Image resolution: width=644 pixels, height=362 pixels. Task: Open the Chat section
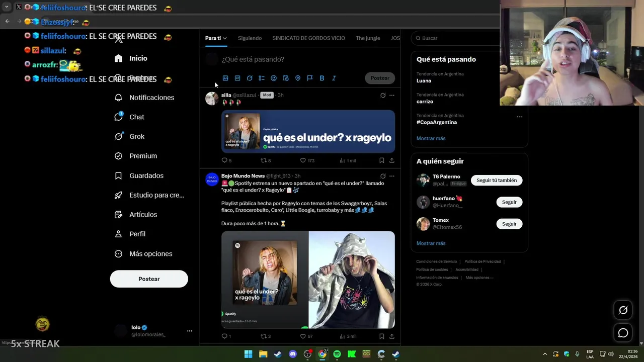tap(129, 117)
